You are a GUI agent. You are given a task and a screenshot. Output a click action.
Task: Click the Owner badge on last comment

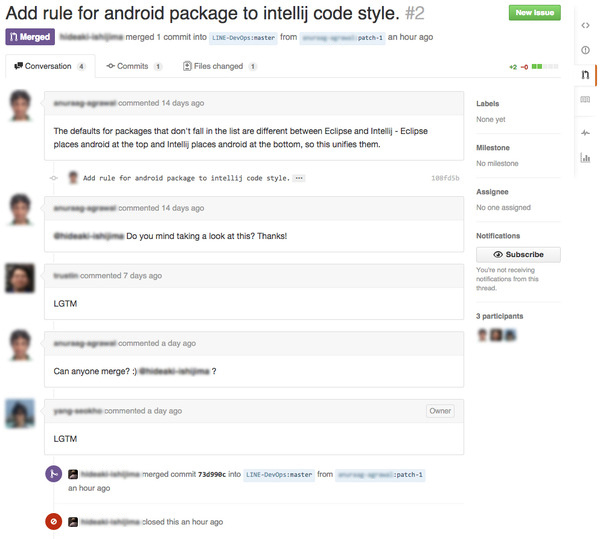click(x=440, y=411)
